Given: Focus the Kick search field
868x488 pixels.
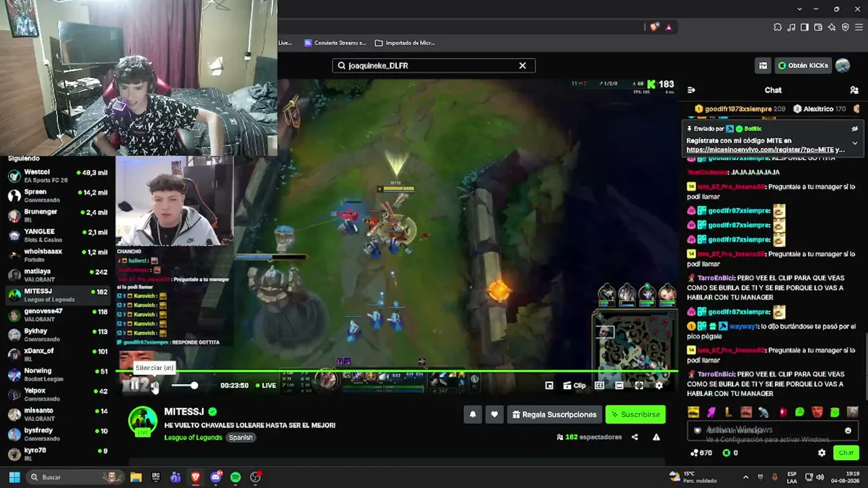Looking at the screenshot, I should [x=434, y=66].
